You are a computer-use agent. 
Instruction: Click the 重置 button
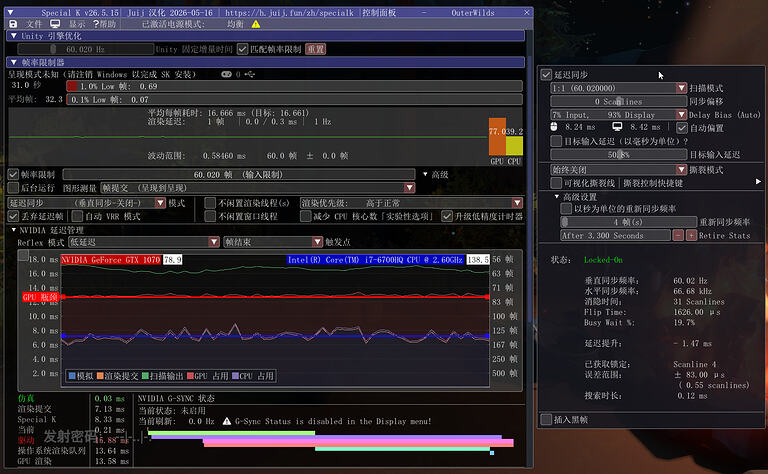point(315,49)
